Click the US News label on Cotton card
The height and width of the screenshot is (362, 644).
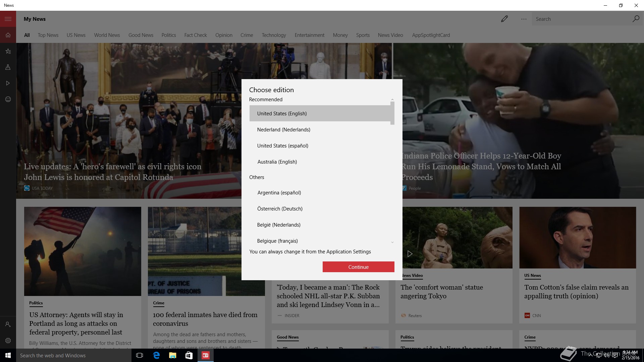pyautogui.click(x=533, y=275)
